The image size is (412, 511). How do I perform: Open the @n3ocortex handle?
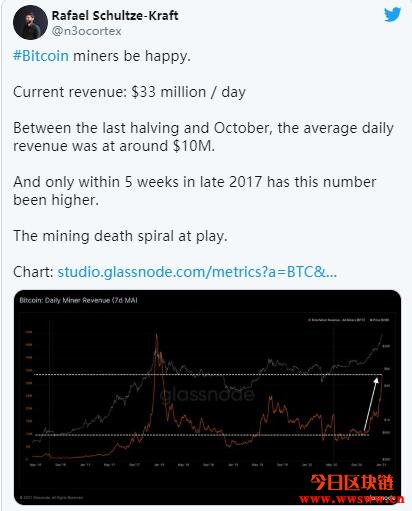click(86, 31)
